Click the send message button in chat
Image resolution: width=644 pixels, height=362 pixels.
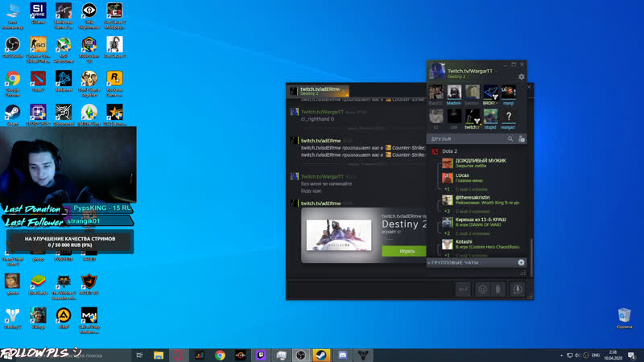[463, 290]
